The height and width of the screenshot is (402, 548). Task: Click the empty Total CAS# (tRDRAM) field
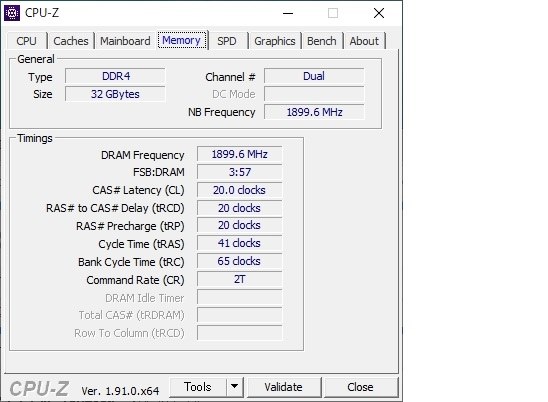(x=239, y=315)
